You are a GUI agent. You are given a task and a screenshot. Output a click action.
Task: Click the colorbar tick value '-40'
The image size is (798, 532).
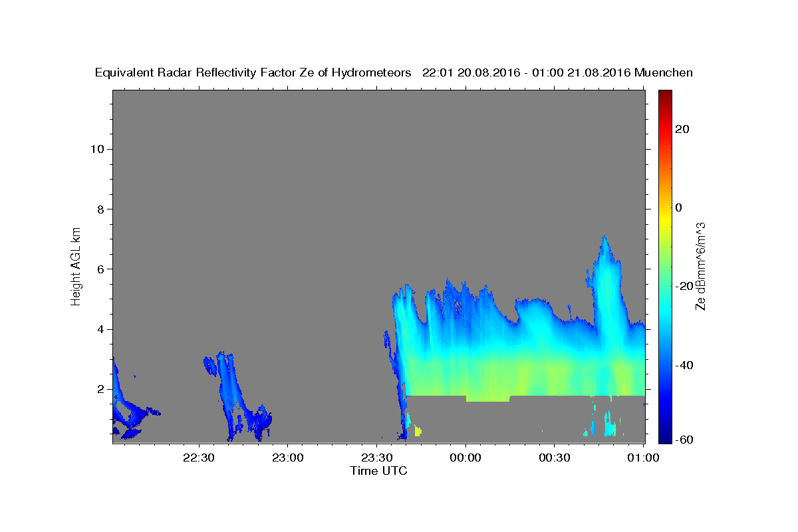coord(685,364)
